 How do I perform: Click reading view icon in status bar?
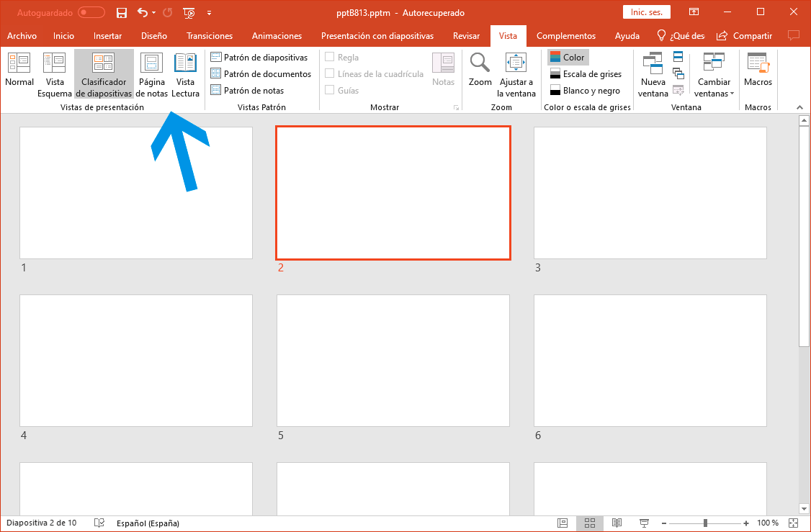[617, 523]
